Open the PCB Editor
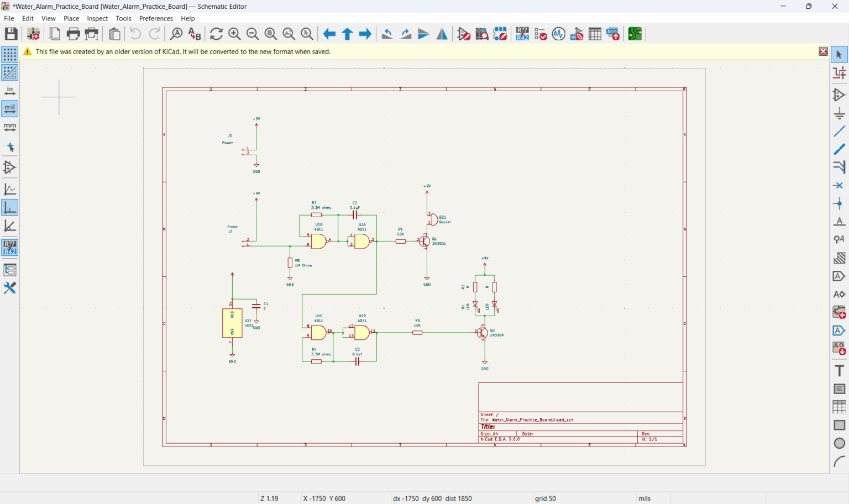This screenshot has height=504, width=849. [635, 34]
